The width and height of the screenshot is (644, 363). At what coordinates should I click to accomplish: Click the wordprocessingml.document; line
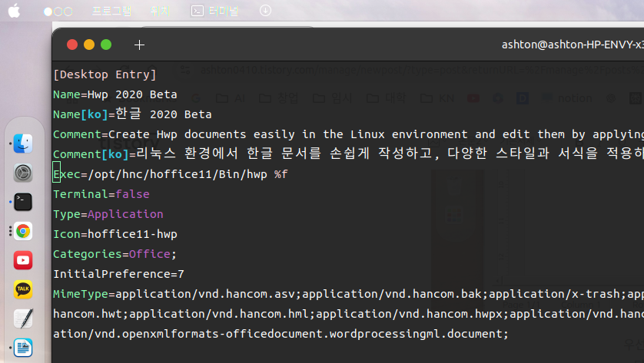[281, 334]
